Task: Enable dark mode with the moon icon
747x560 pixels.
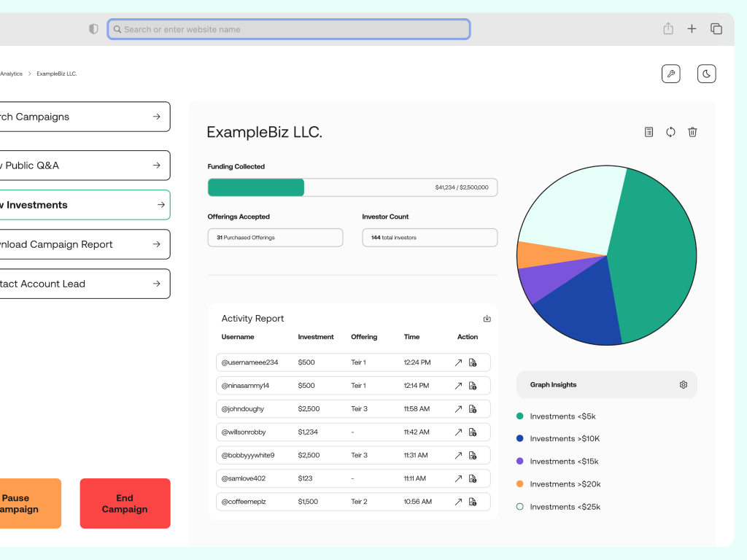Action: [706, 73]
